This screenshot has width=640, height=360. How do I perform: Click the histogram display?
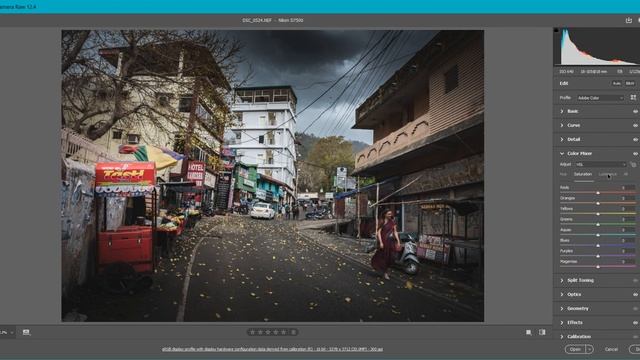[597, 46]
